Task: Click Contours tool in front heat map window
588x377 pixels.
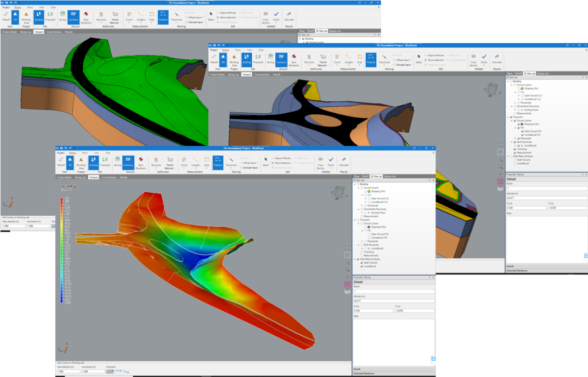Action: coord(128,162)
